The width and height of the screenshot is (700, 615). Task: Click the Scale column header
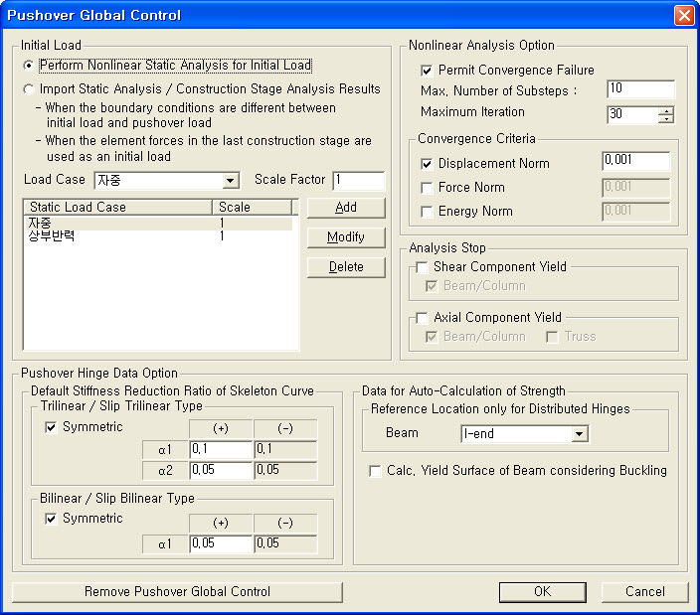[x=252, y=207]
